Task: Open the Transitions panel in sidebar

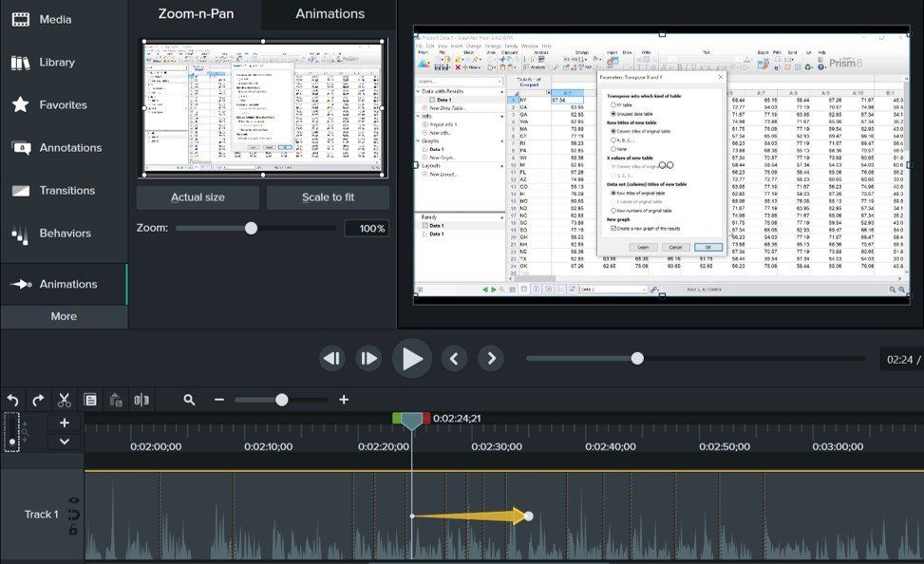Action: tap(65, 190)
